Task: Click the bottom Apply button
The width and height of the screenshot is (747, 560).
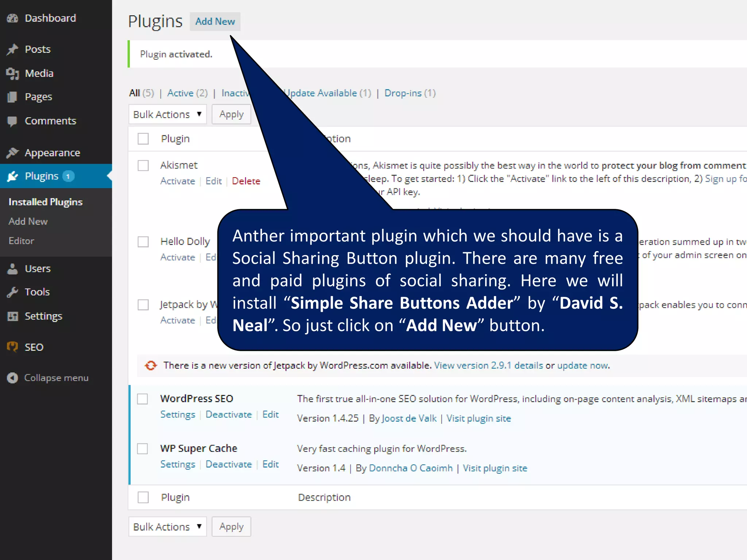Action: pos(231,527)
